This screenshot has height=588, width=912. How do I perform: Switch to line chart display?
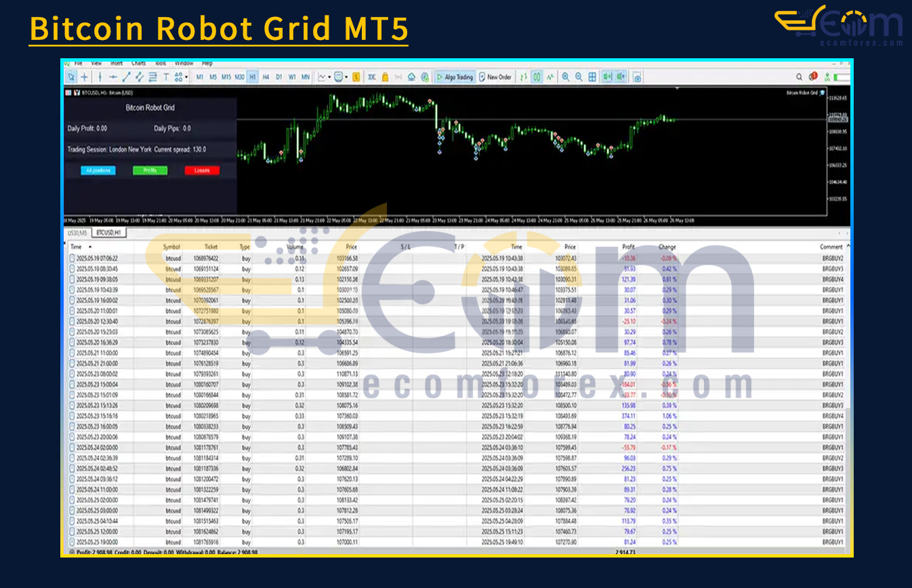tap(550, 77)
